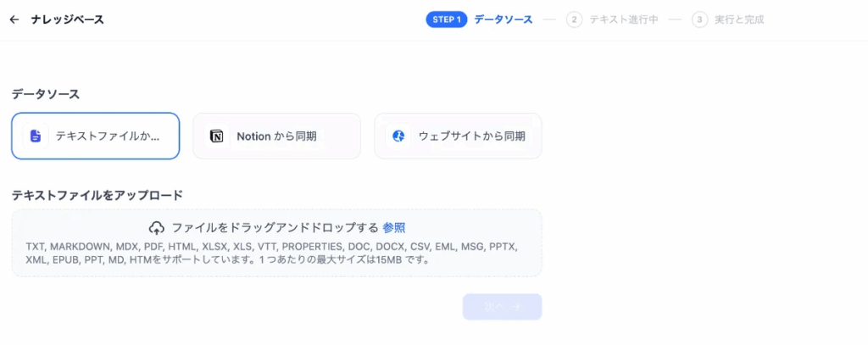The width and height of the screenshot is (868, 345).
Task: Click the website globe icon
Action: [398, 136]
